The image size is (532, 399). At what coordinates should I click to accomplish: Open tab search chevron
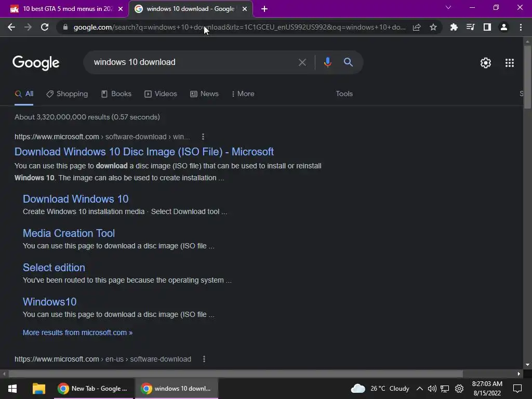[448, 7]
